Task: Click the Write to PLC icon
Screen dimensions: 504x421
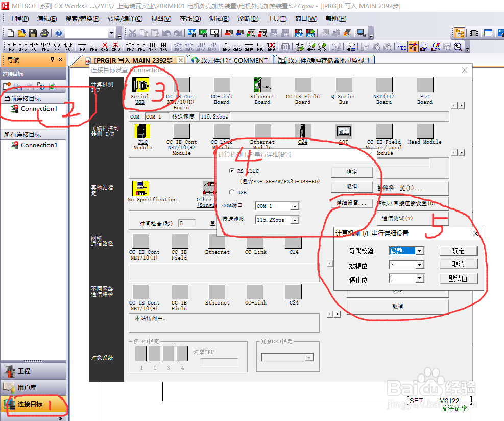Action: 229,33
